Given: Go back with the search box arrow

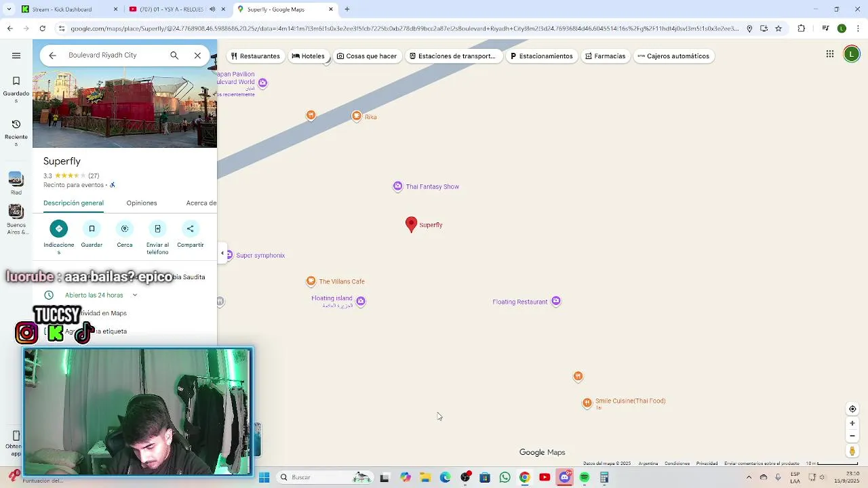Looking at the screenshot, I should coord(52,56).
